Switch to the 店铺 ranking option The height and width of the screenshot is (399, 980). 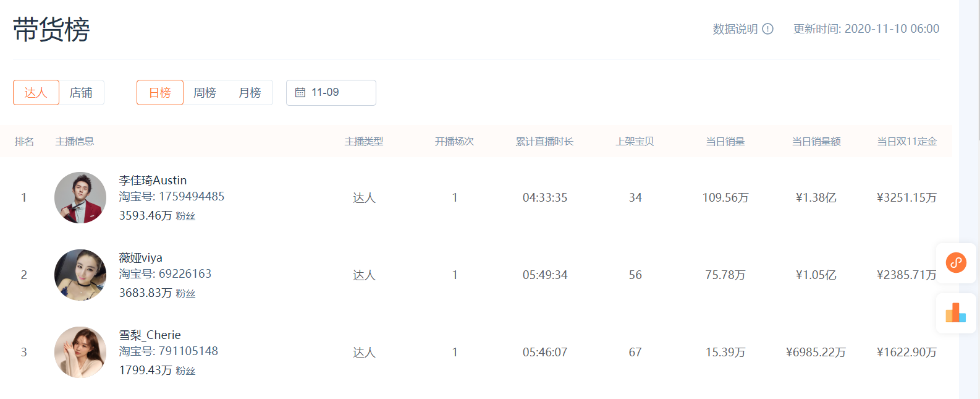click(x=81, y=93)
